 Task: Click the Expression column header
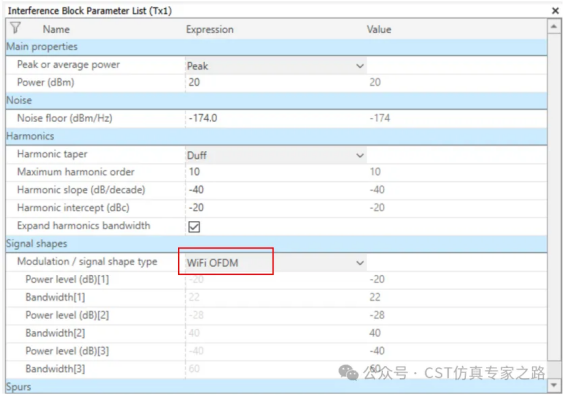[210, 29]
